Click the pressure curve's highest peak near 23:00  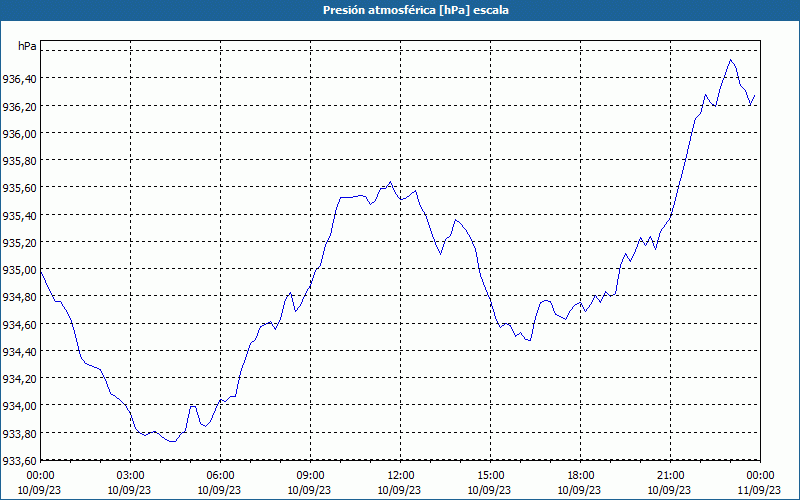point(731,60)
